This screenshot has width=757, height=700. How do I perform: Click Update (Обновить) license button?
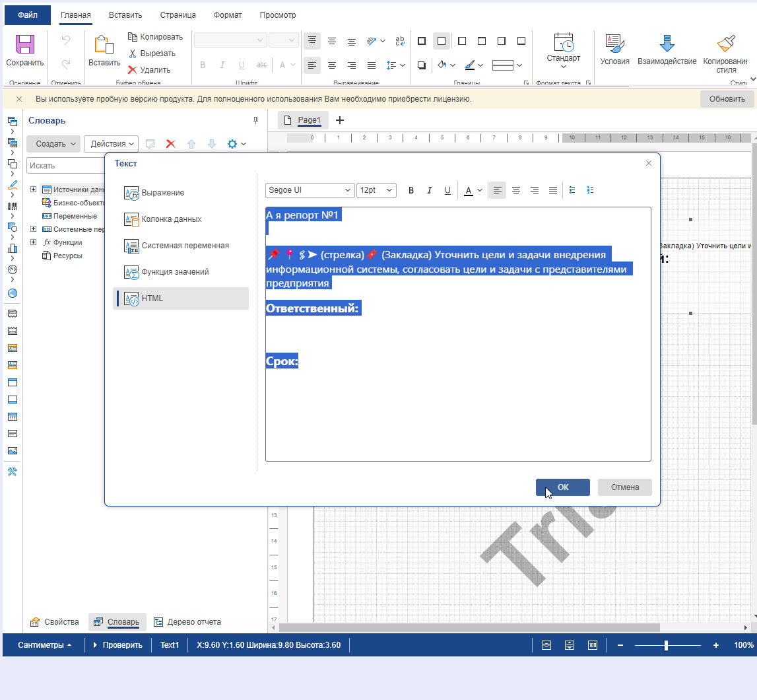727,99
